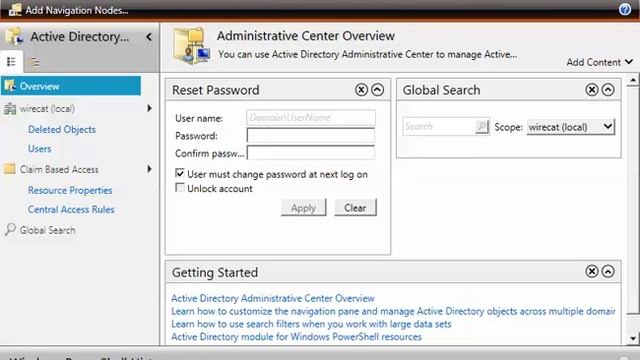Screen dimensions: 640x360
Task: Open the Add Content dropdown
Action: click(600, 62)
